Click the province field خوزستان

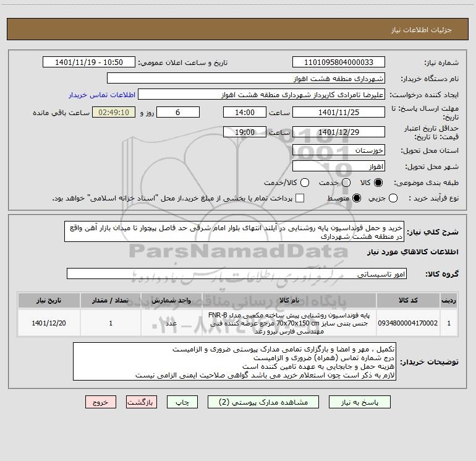click(339, 150)
